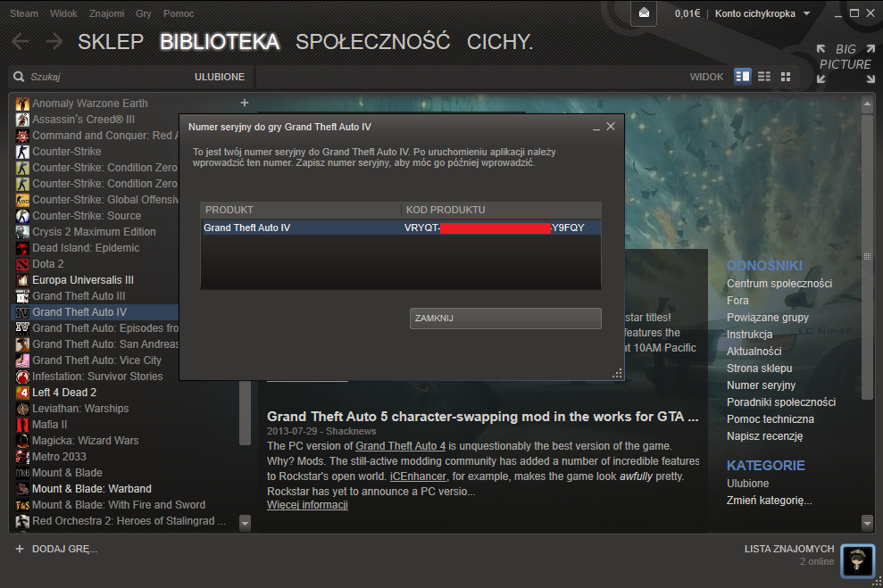The image size is (883, 588).
Task: Select the Europa Universalis III icon
Action: [x=22, y=279]
